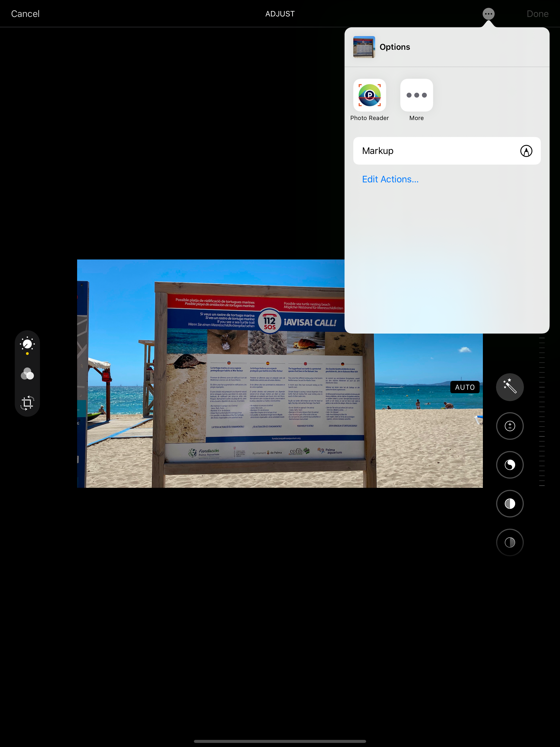Select the Exposure adjustment circle
This screenshot has width=560, height=747.
[509, 426]
